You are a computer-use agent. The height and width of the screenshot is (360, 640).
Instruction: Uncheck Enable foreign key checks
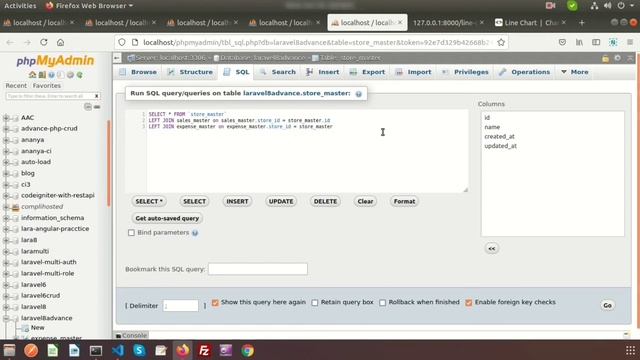coord(469,302)
